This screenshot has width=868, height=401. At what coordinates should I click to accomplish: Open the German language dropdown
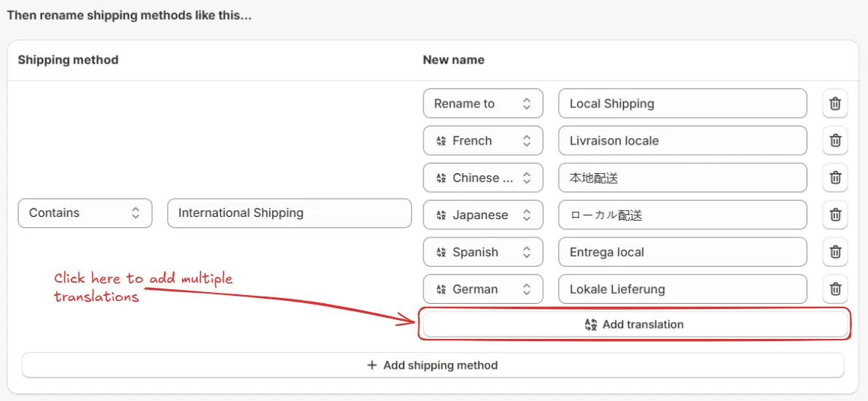pos(483,289)
